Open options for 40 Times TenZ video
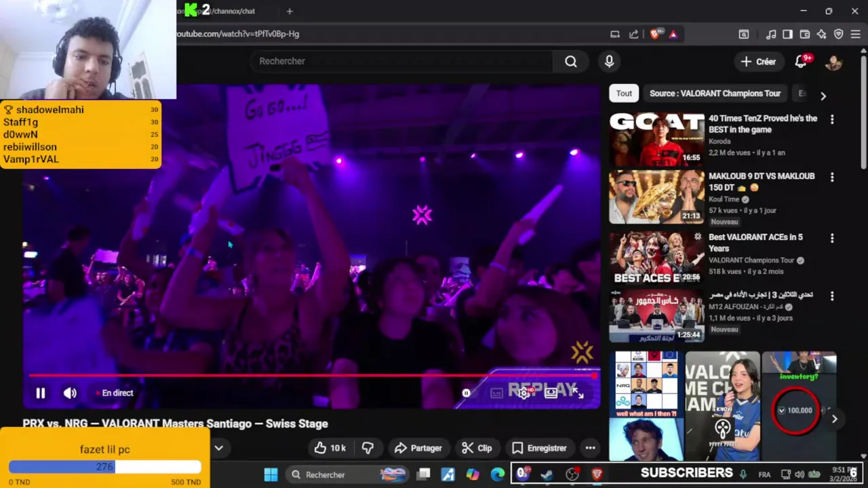Screen dimensions: 868x488 click(x=832, y=119)
